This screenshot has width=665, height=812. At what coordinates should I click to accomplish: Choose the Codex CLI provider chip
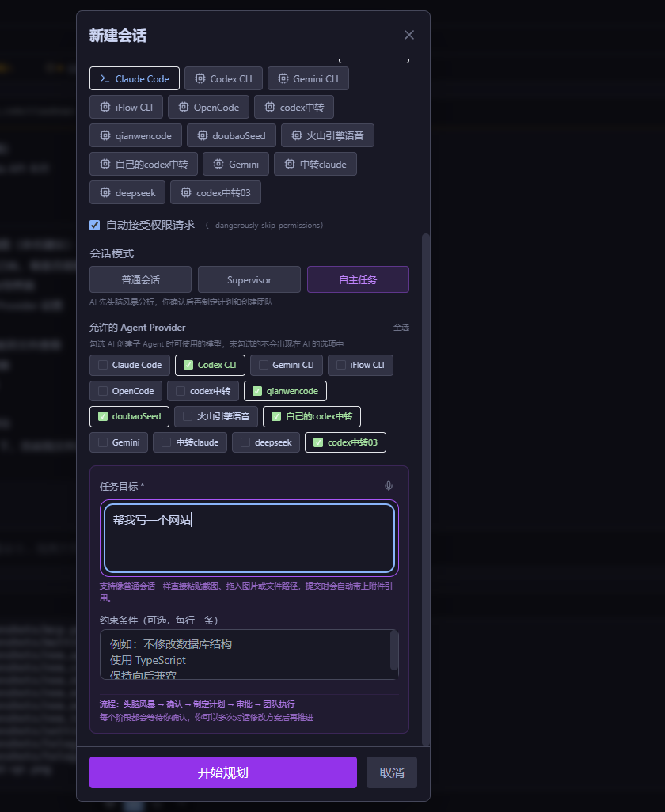(x=223, y=79)
